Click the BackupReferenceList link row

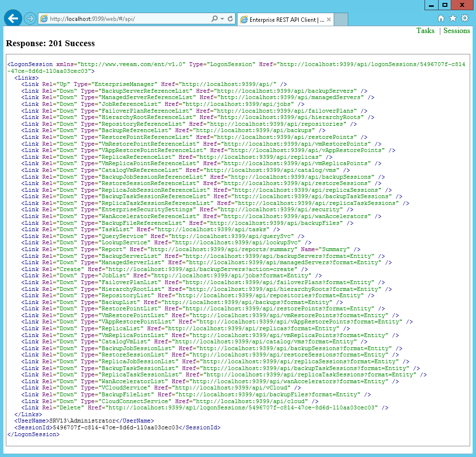pyautogui.click(x=173, y=130)
